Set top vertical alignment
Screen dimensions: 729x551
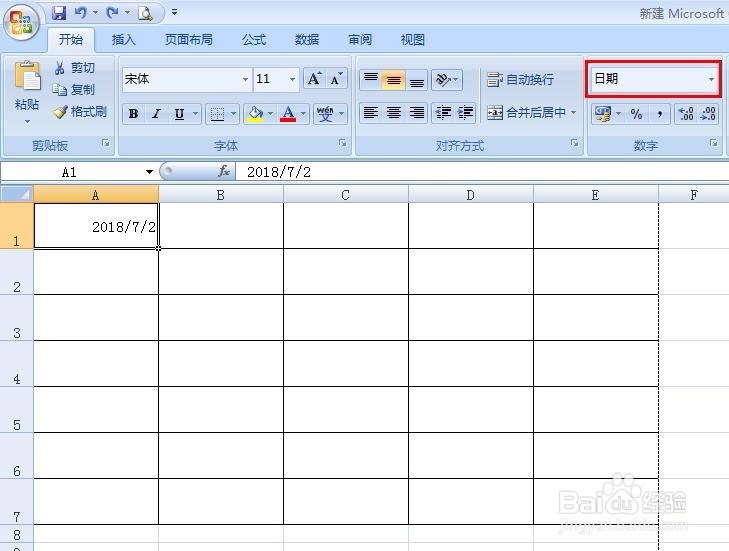(371, 79)
